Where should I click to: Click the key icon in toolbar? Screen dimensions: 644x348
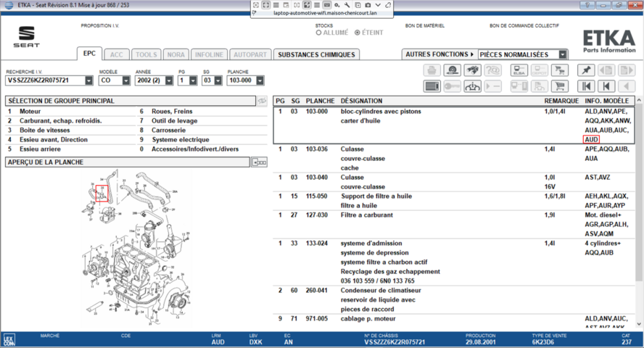452,86
